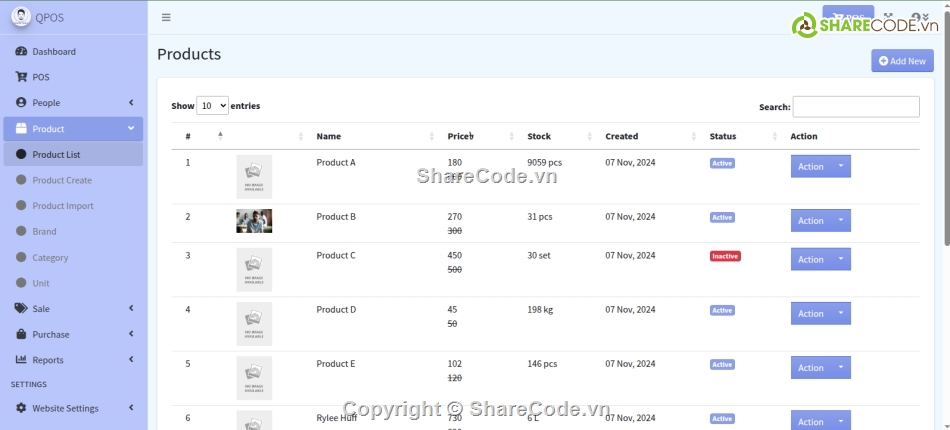Screen dimensions: 950x430
Task: Click the 'Rylee Huff' name cell
Action: click(x=336, y=418)
